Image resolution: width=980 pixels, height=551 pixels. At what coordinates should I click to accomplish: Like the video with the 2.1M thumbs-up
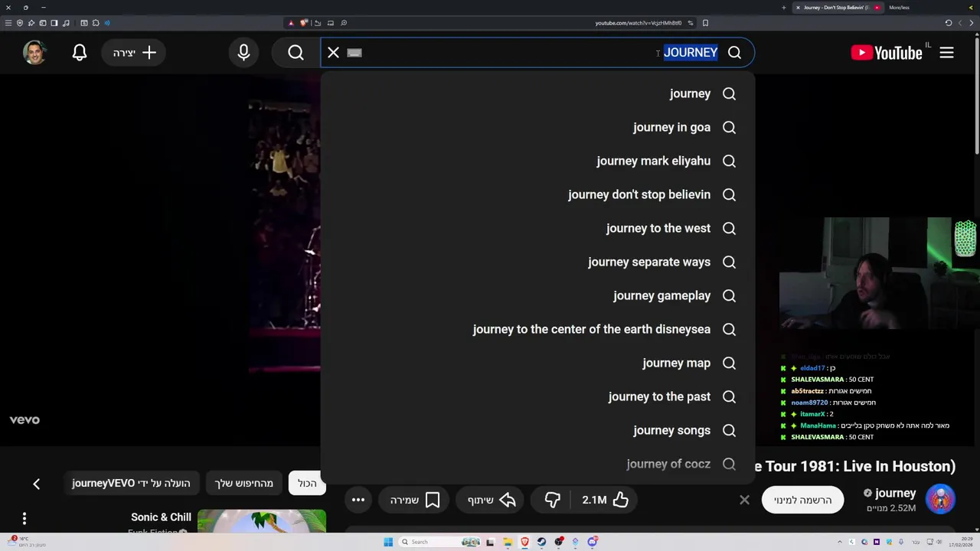(606, 500)
